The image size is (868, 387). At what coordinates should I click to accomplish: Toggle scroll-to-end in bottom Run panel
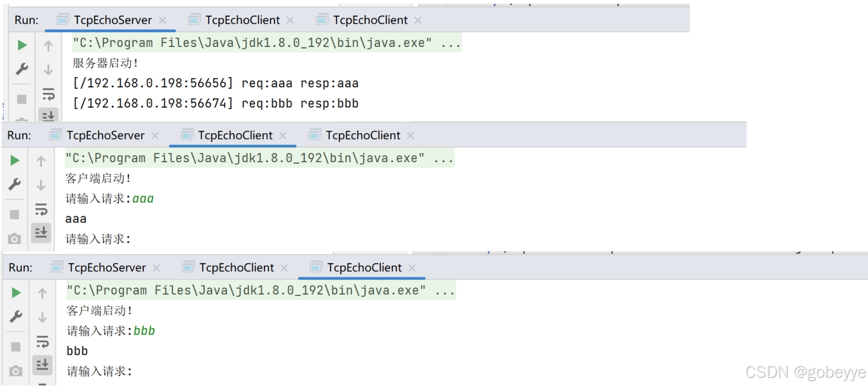coord(43,365)
